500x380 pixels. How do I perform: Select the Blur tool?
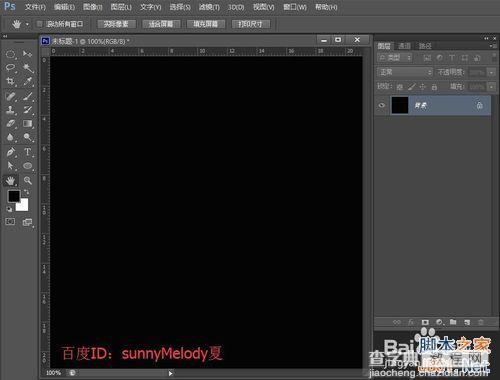[x=11, y=137]
